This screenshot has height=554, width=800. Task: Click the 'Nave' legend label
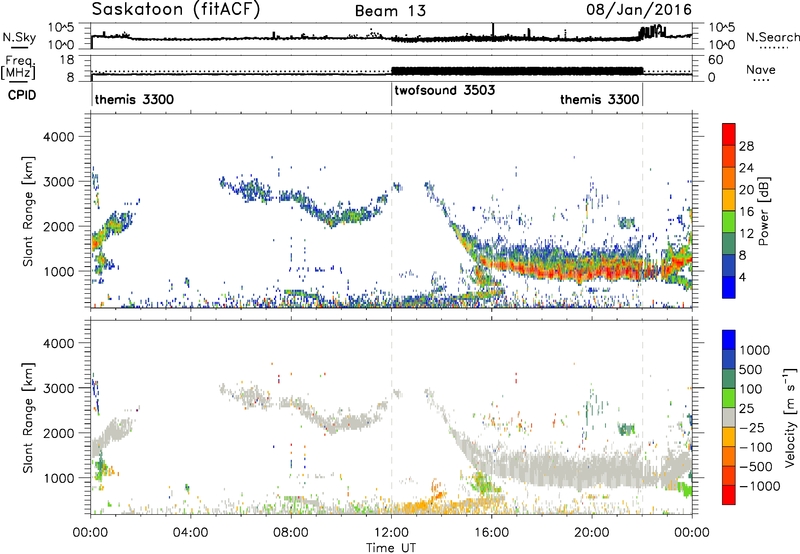pyautogui.click(x=760, y=70)
